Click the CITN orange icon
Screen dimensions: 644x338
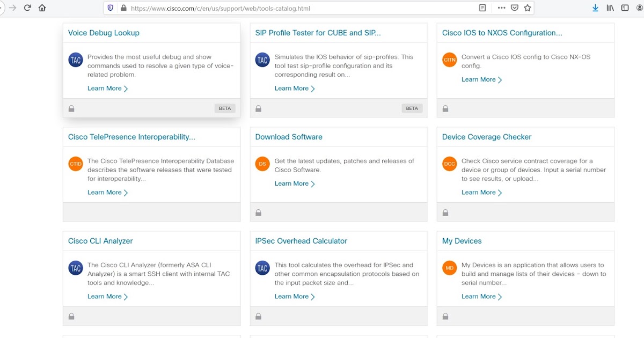[449, 60]
